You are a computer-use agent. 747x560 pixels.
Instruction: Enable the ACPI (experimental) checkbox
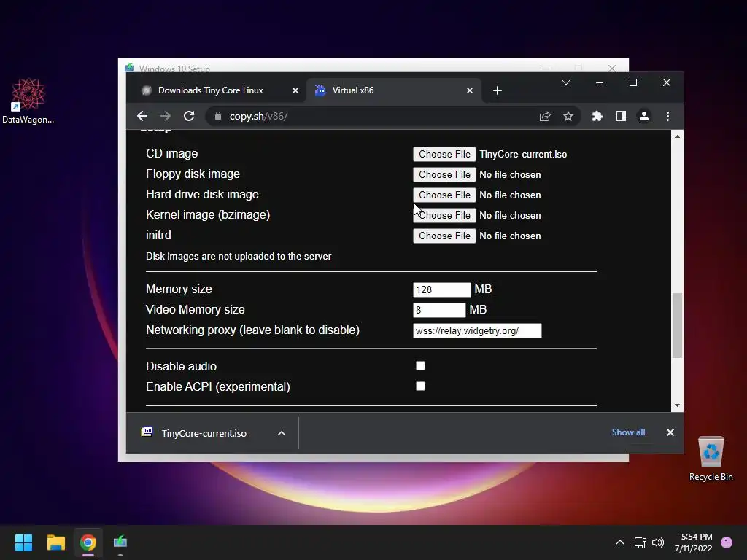[420, 386]
